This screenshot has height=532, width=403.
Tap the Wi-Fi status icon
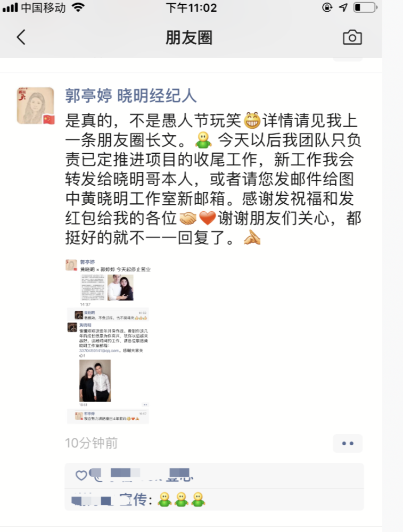78,7
